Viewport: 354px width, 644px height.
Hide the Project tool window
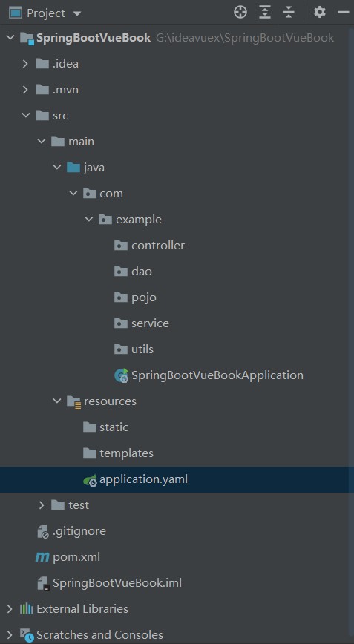pyautogui.click(x=344, y=13)
